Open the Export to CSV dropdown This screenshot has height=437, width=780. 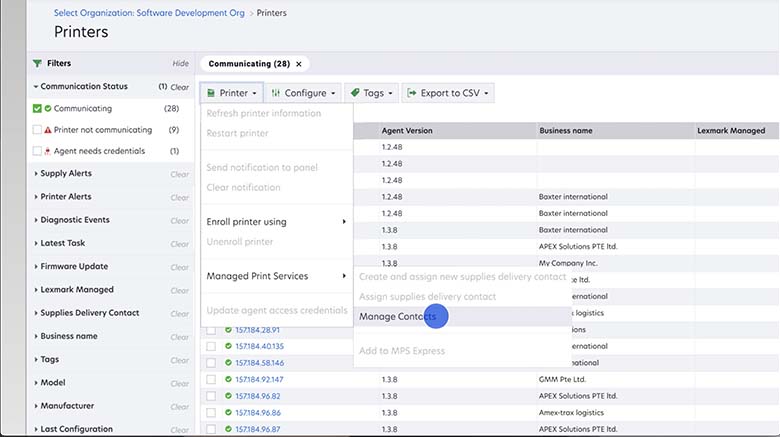(x=448, y=93)
